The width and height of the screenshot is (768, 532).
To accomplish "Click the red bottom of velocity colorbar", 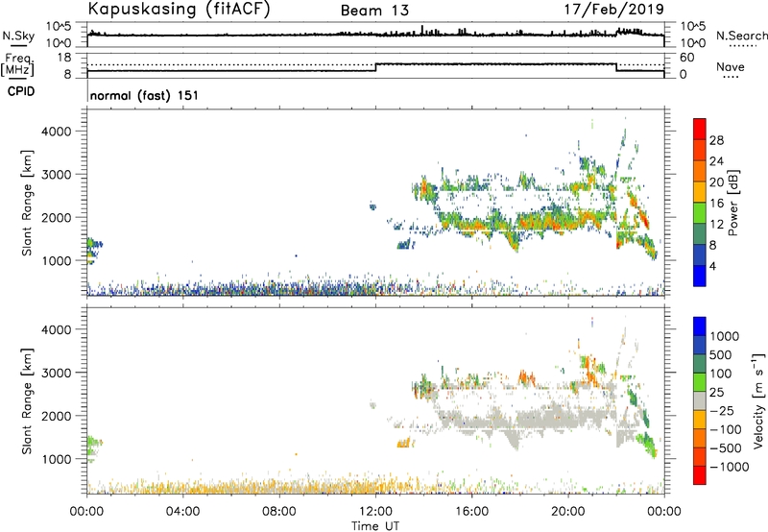I will click(700, 475).
